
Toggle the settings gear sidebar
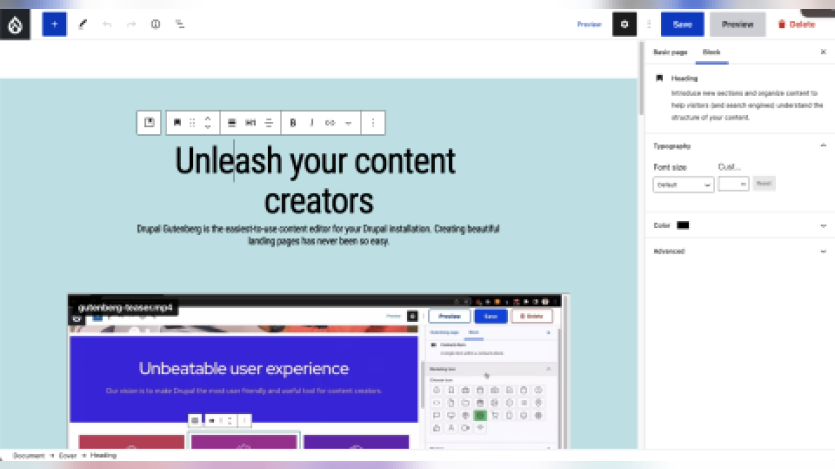pos(624,24)
